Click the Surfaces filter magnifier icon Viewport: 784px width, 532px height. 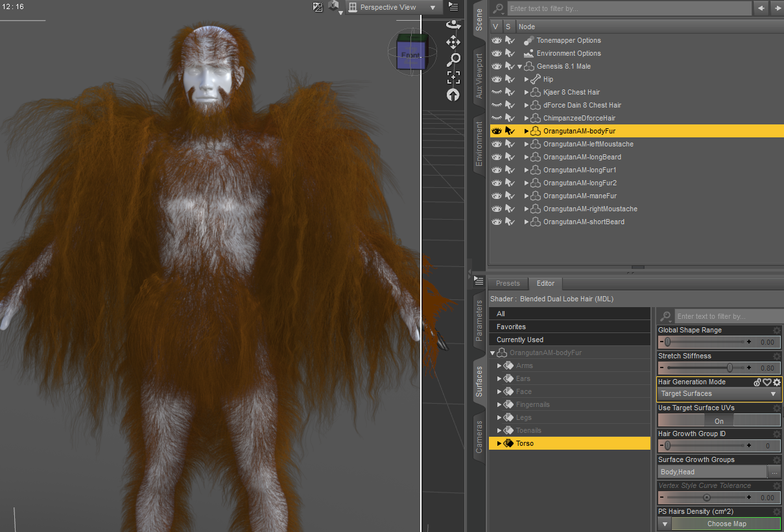(665, 316)
